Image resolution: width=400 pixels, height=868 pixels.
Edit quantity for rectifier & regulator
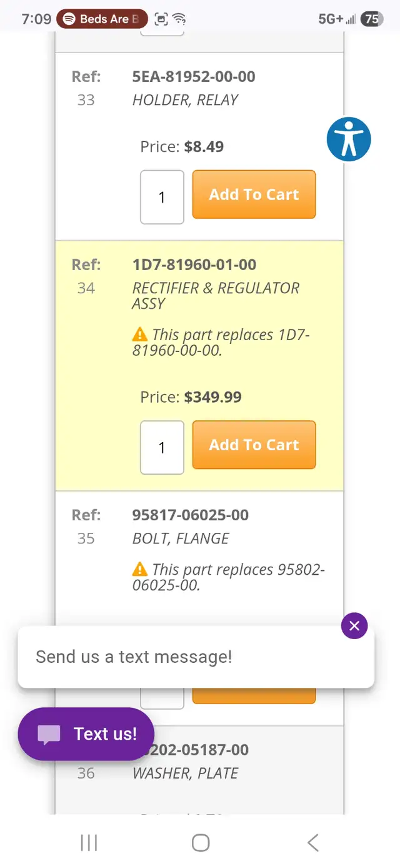click(x=162, y=447)
